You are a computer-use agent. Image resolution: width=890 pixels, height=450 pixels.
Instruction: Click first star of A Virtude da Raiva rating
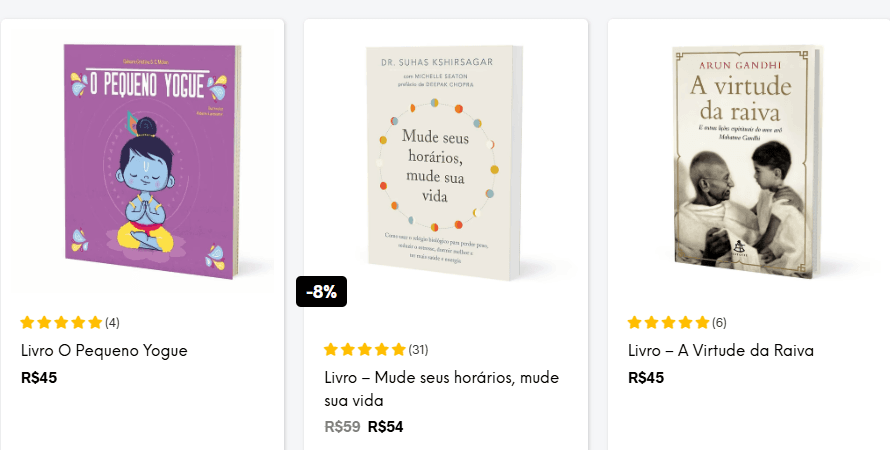coord(635,322)
